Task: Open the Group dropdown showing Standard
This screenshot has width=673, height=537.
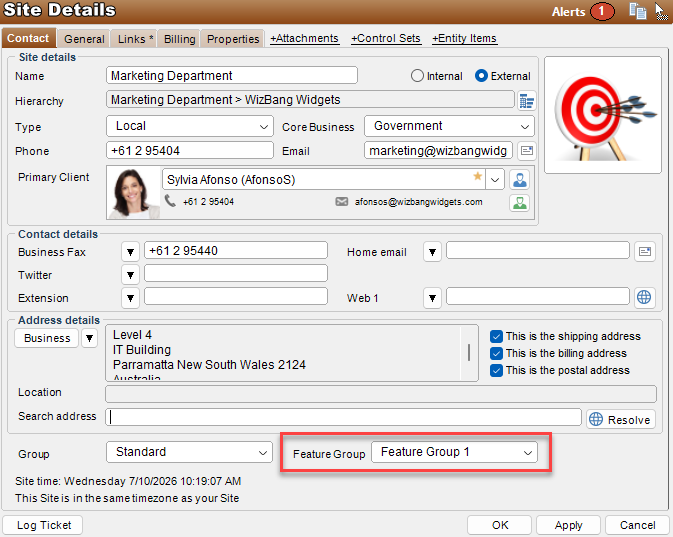Action: 189,452
